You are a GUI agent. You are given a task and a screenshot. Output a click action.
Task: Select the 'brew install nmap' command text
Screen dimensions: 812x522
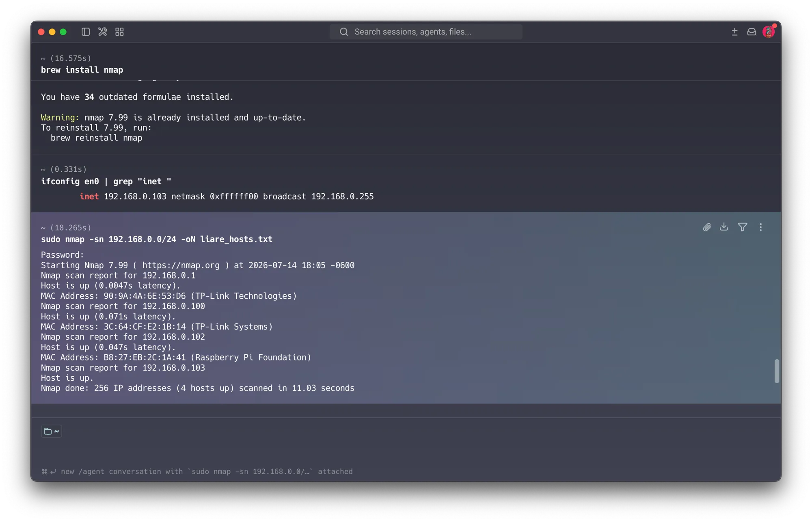(x=82, y=70)
